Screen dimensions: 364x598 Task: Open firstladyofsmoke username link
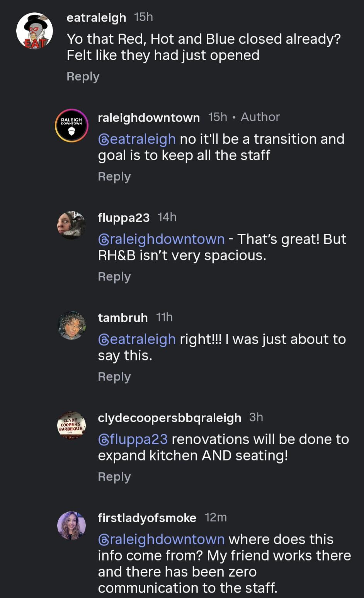(x=147, y=518)
